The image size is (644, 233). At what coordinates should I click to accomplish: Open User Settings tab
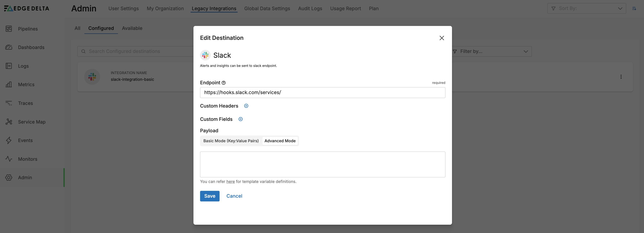124,9
